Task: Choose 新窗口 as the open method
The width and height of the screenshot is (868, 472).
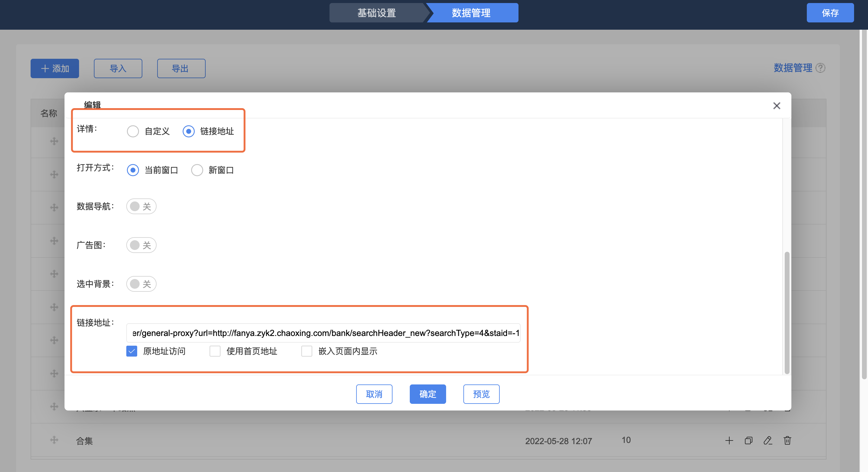Action: [197, 170]
